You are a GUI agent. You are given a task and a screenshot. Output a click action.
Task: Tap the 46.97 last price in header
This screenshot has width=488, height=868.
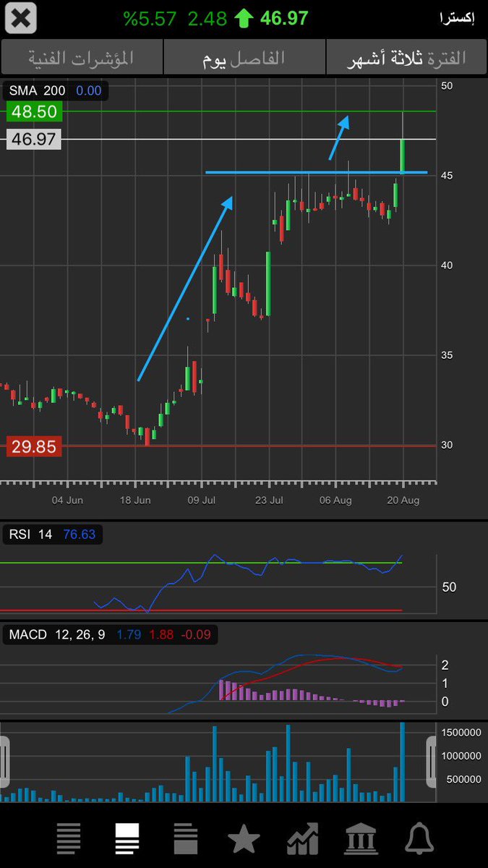coord(284,18)
